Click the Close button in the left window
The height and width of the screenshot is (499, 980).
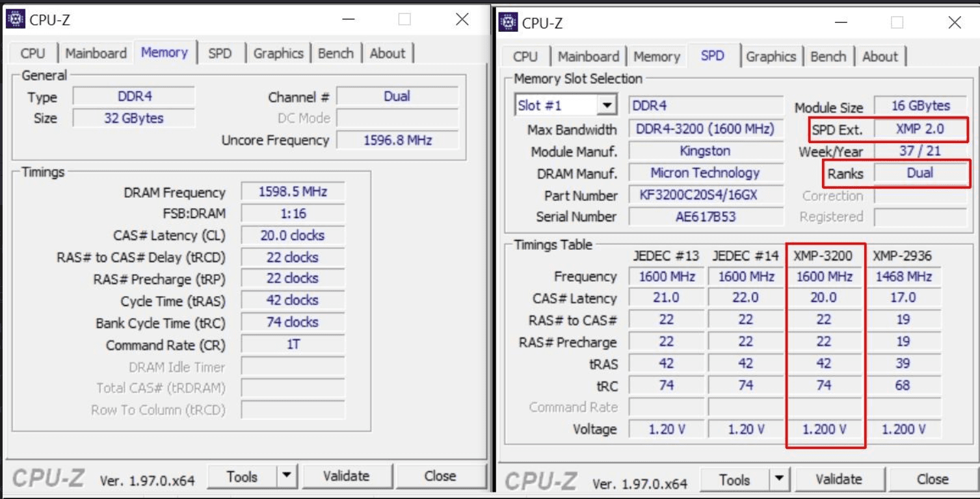click(x=440, y=477)
